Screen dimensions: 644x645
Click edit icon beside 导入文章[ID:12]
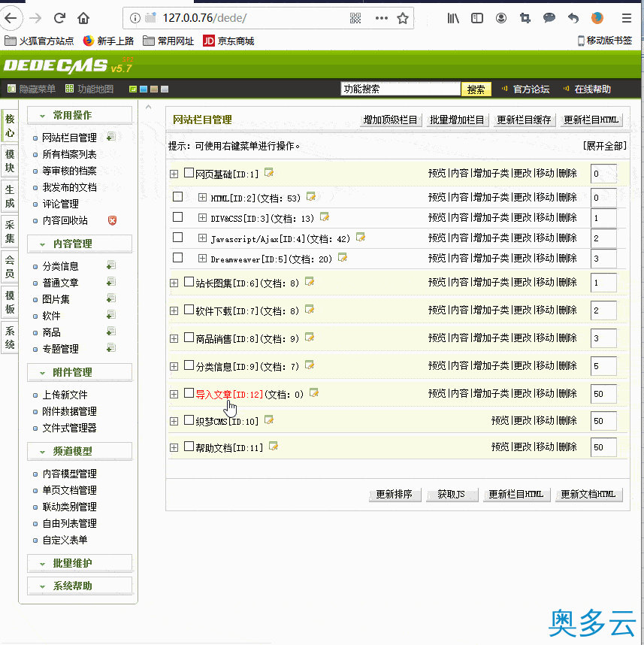(x=314, y=392)
